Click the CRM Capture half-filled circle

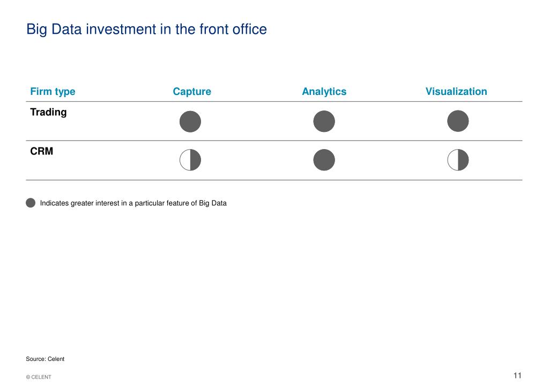[190, 160]
